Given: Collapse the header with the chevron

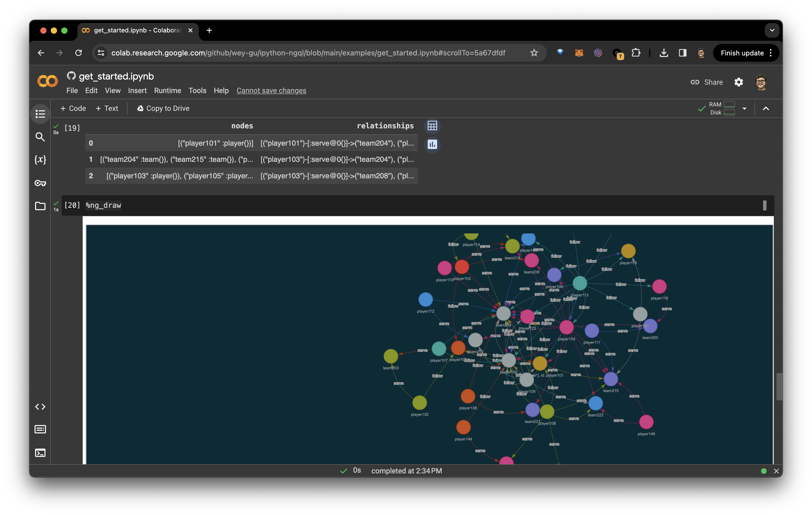Looking at the screenshot, I should [766, 108].
